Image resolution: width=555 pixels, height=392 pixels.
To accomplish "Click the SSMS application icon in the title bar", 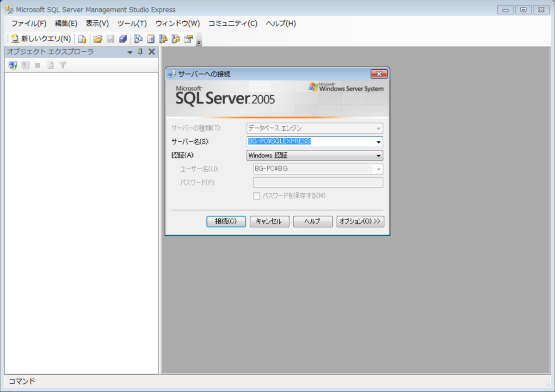I will point(9,10).
